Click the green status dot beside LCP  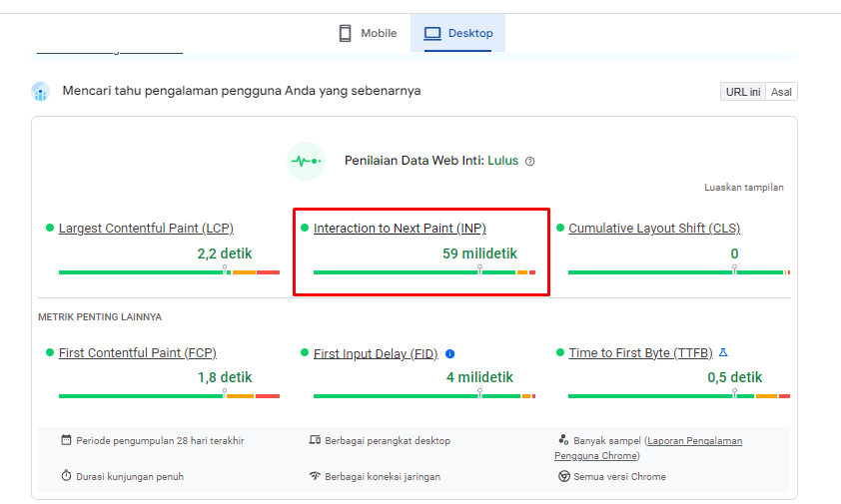tap(50, 228)
